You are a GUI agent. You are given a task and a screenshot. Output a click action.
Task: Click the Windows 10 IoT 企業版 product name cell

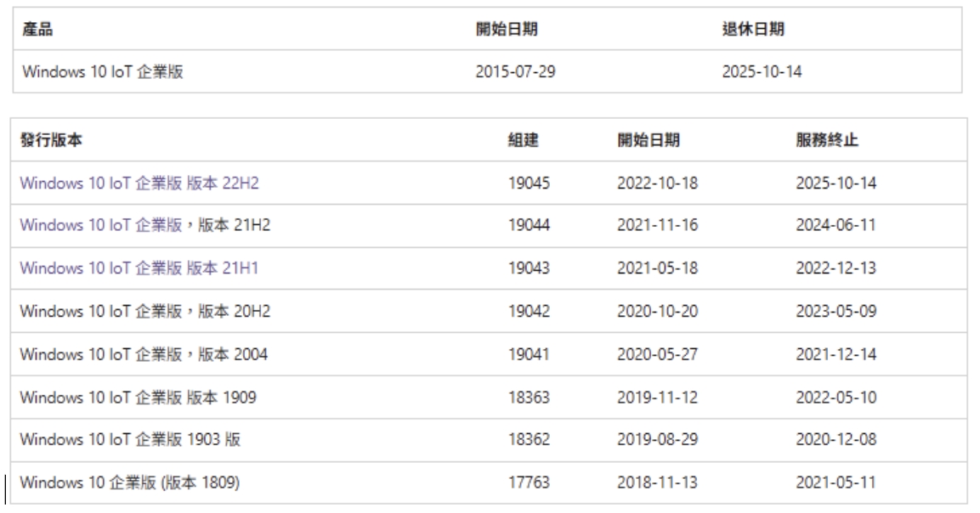pyautogui.click(x=102, y=72)
